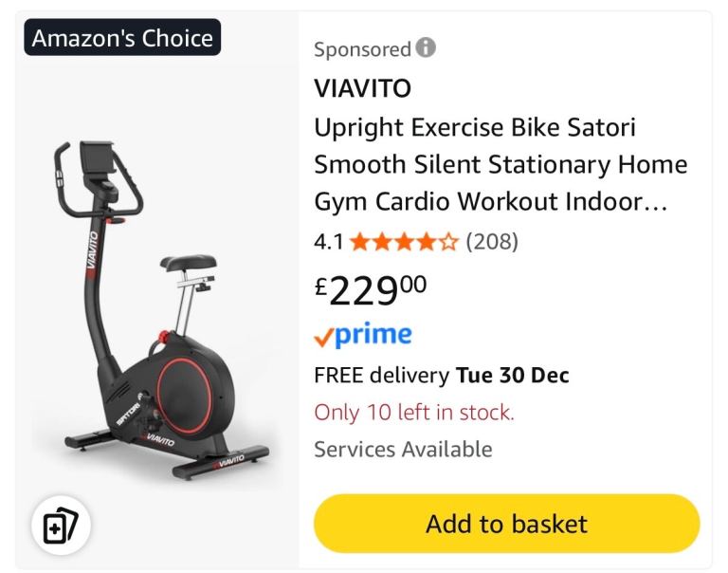728x573 pixels.
Task: View the 208 customer reviews
Action: [x=492, y=242]
